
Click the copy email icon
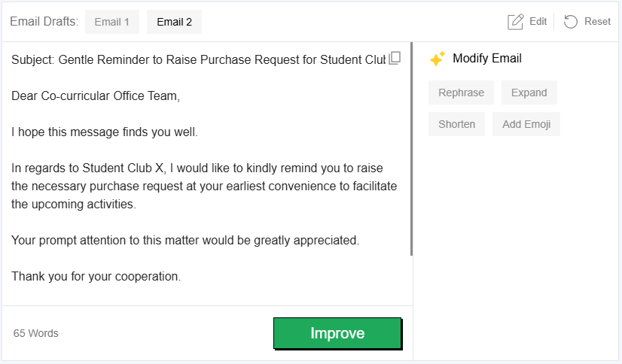[x=395, y=59]
